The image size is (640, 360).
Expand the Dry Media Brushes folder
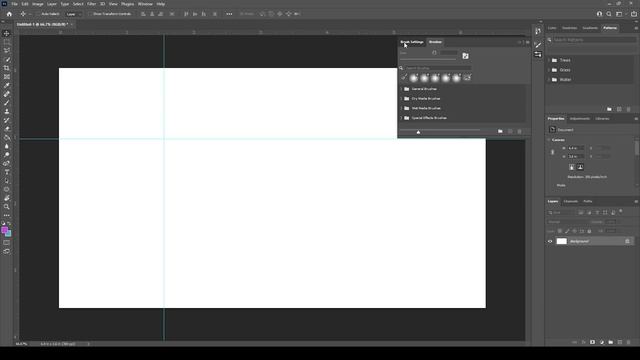coord(402,99)
